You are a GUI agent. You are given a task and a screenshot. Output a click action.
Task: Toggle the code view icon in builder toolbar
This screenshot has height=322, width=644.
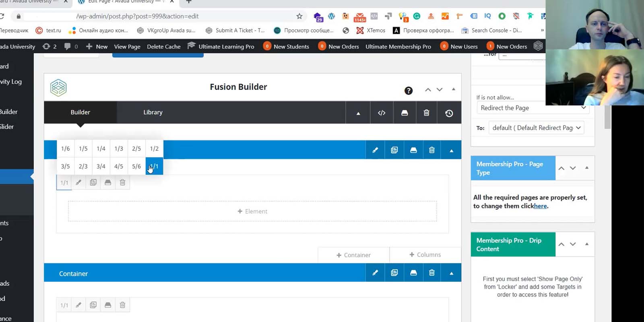pos(382,113)
